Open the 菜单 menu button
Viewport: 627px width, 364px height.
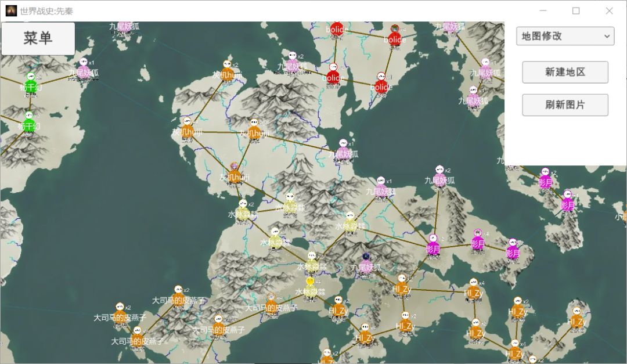(x=38, y=38)
